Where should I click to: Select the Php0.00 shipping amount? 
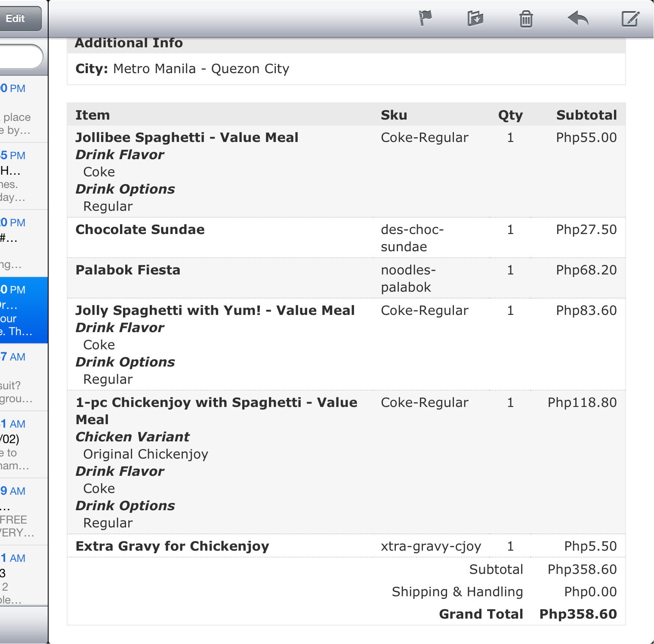pyautogui.click(x=590, y=592)
